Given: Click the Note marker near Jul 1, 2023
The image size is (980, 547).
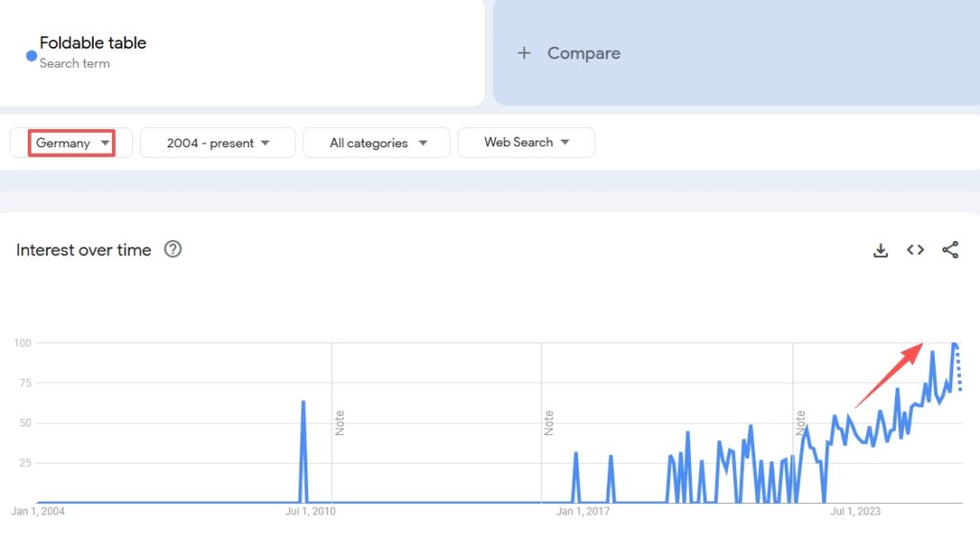Looking at the screenshot, I should (x=800, y=423).
